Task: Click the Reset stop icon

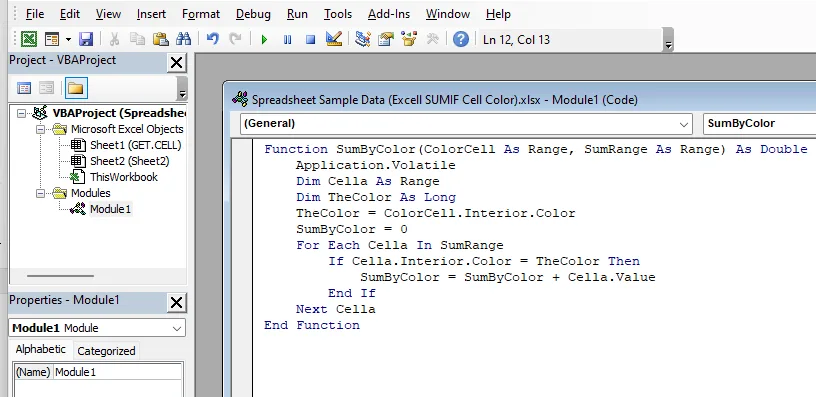Action: pyautogui.click(x=311, y=40)
